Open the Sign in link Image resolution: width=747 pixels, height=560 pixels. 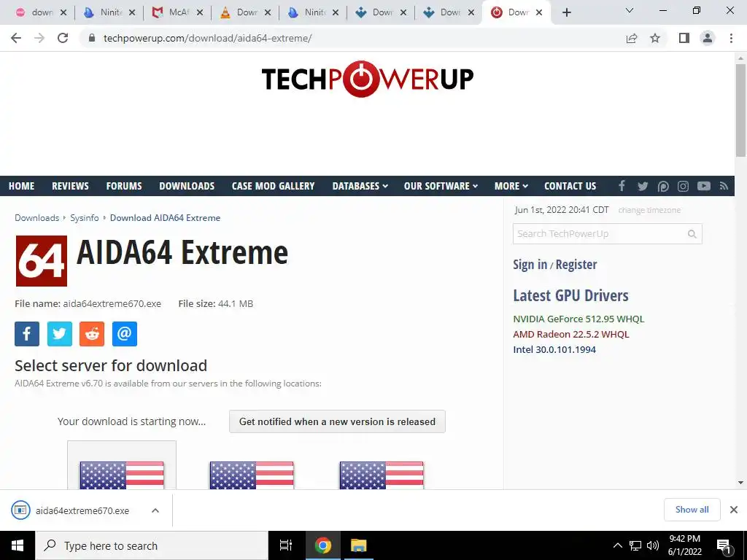pos(530,264)
